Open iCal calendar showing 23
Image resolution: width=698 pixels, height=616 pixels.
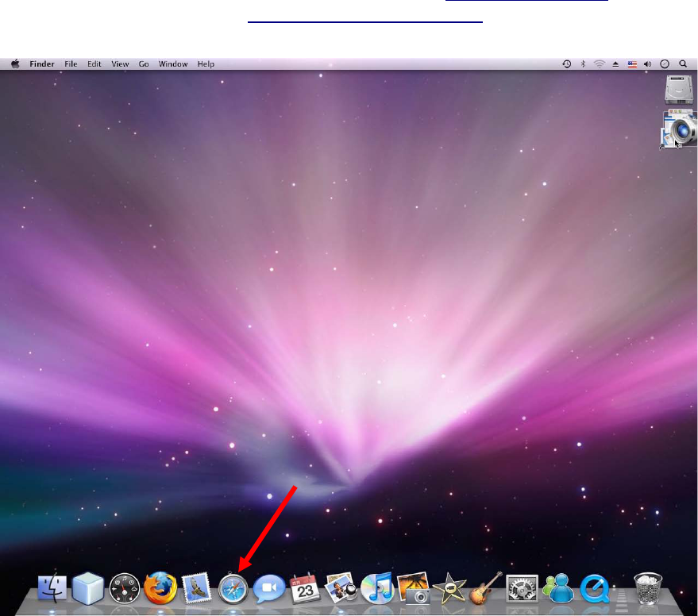305,588
